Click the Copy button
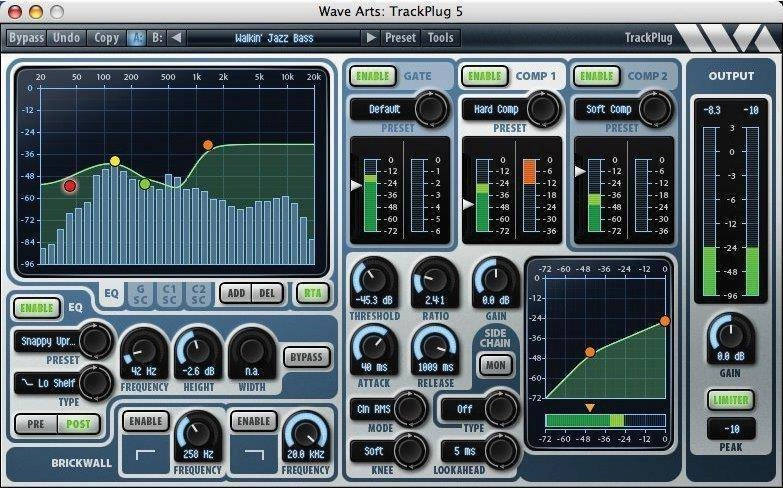 coord(106,38)
